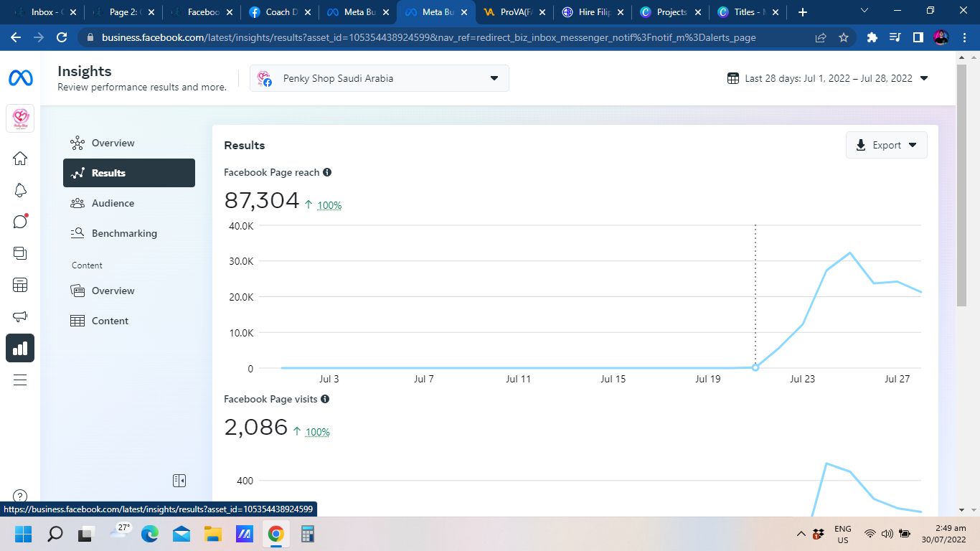Screen dimensions: 980x551
Task: Click the 100% change link beside 2,086
Action: tap(318, 432)
